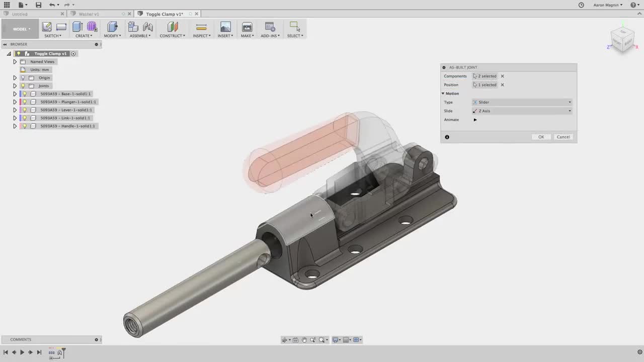Confirm the As-Built Joint with OK
644x362 pixels.
pyautogui.click(x=541, y=137)
